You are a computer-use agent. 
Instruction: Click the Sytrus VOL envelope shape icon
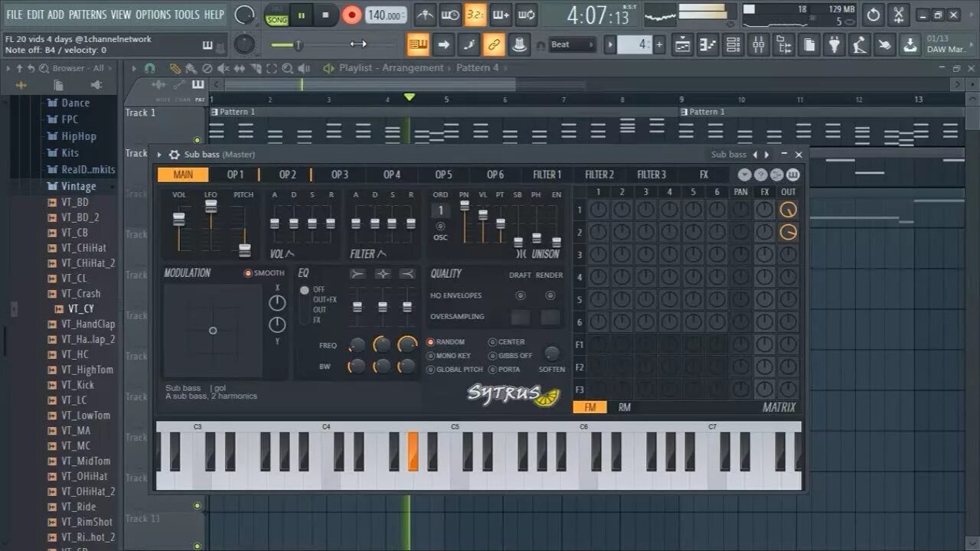(289, 253)
